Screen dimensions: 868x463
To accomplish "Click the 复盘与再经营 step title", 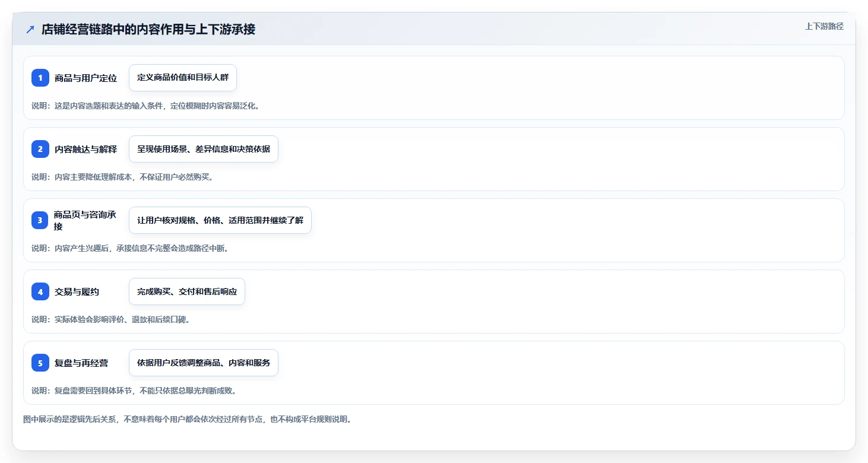I will [x=81, y=363].
